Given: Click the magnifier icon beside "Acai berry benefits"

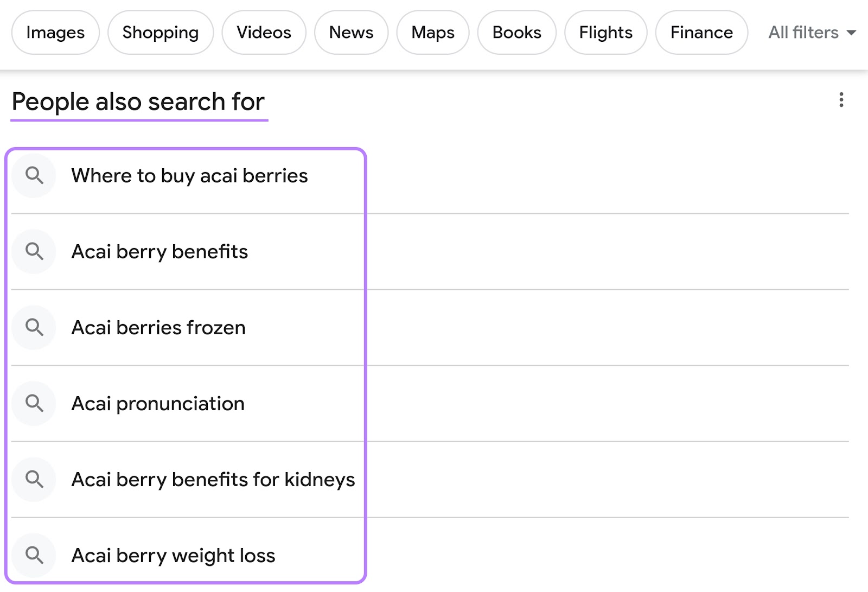Looking at the screenshot, I should 34,251.
